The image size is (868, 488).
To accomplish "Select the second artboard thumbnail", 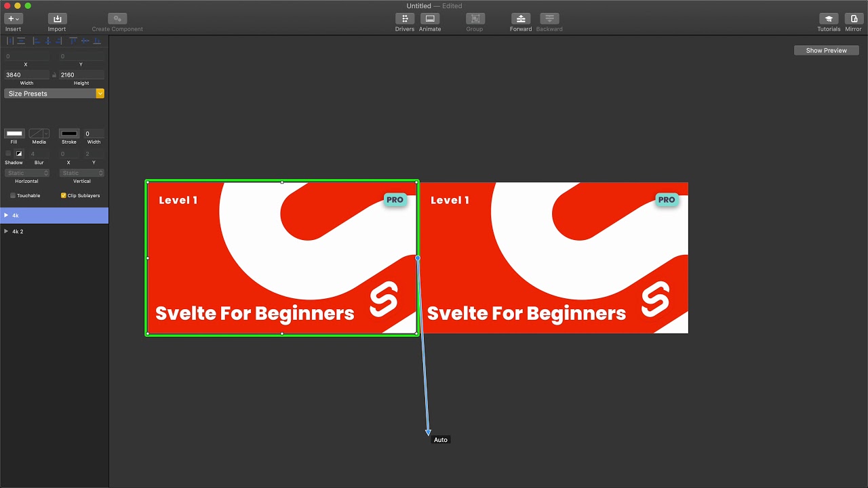I will point(553,258).
